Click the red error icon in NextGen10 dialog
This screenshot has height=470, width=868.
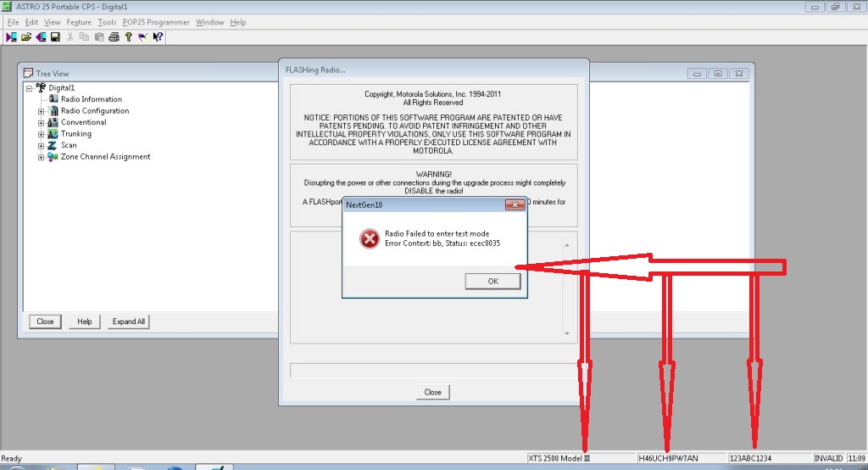(x=370, y=239)
